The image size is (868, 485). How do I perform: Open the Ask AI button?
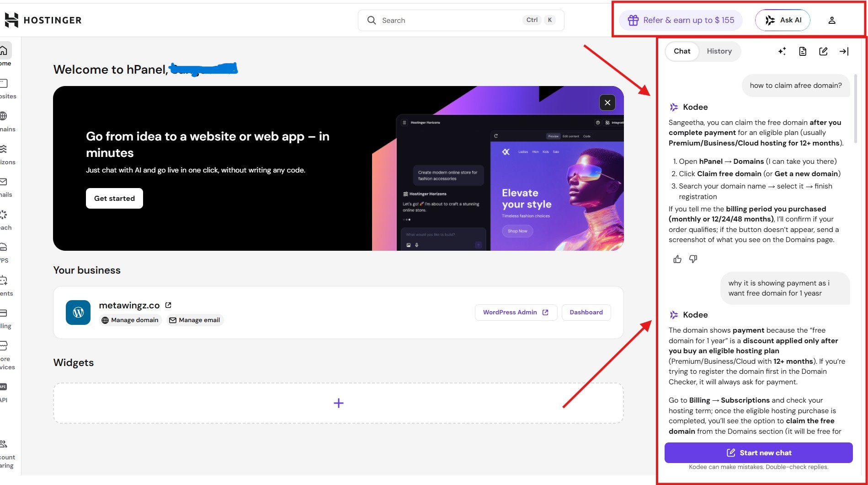[x=783, y=20]
